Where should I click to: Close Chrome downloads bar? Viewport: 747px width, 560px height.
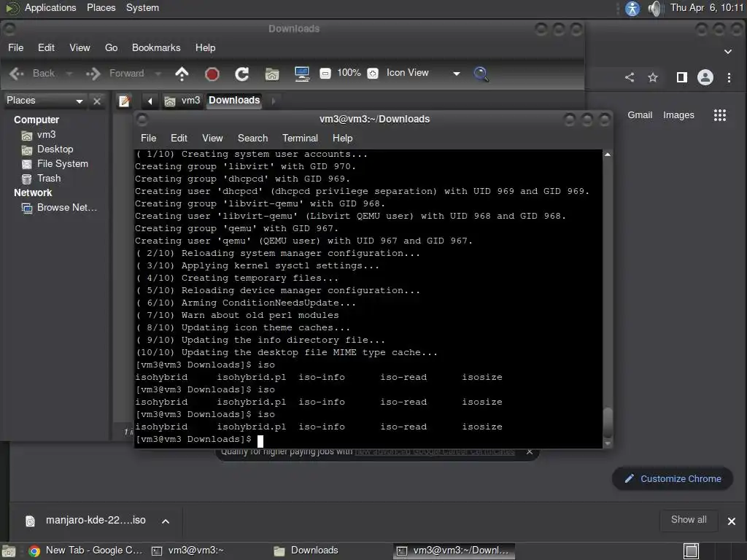point(731,521)
